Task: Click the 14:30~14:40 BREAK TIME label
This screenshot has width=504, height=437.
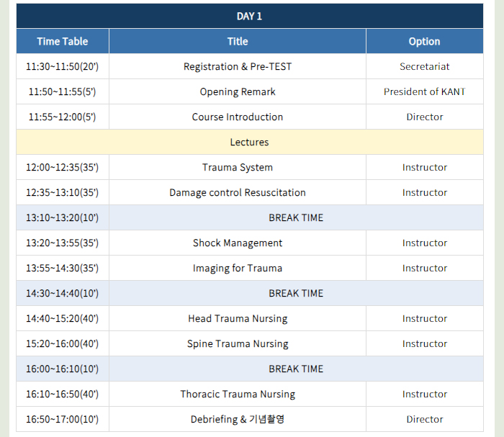Action: tap(296, 293)
